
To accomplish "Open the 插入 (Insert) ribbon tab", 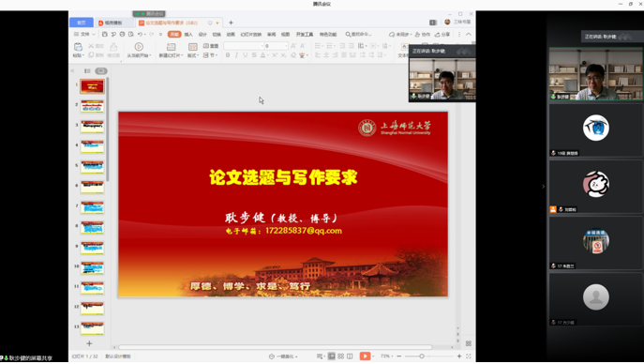I will pyautogui.click(x=188, y=35).
